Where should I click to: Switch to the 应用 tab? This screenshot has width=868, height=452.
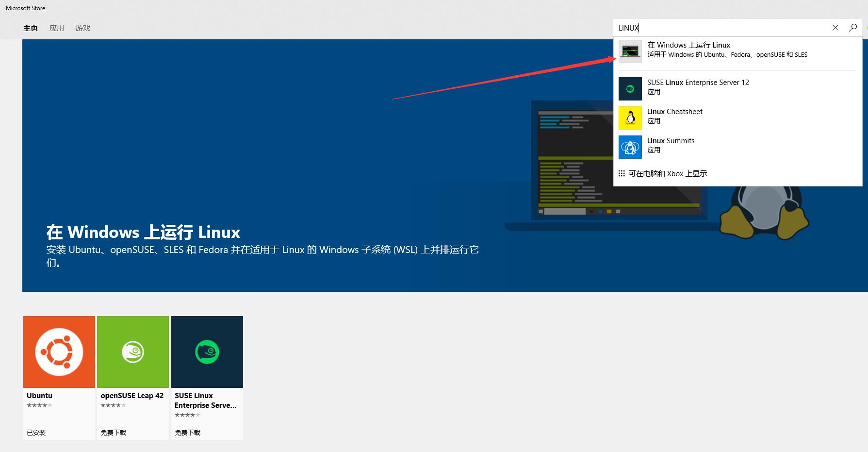[57, 28]
